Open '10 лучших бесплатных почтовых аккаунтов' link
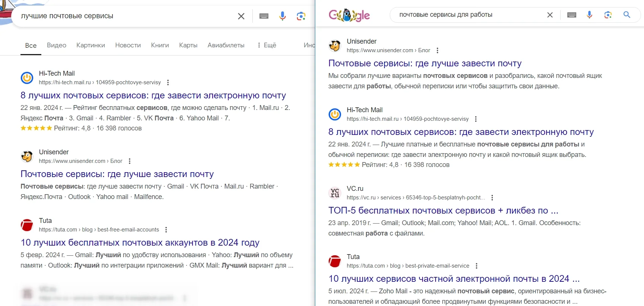The height and width of the screenshot is (306, 644). pyautogui.click(x=140, y=243)
